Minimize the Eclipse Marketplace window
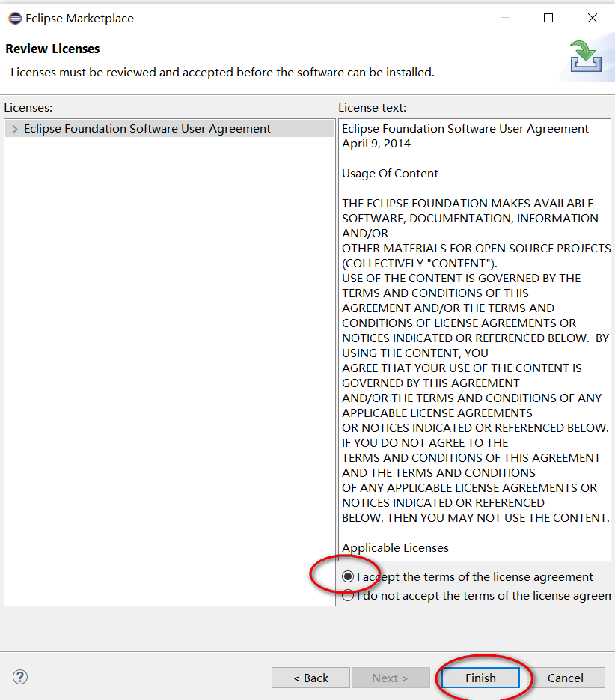This screenshot has height=700, width=615. pos(505,18)
